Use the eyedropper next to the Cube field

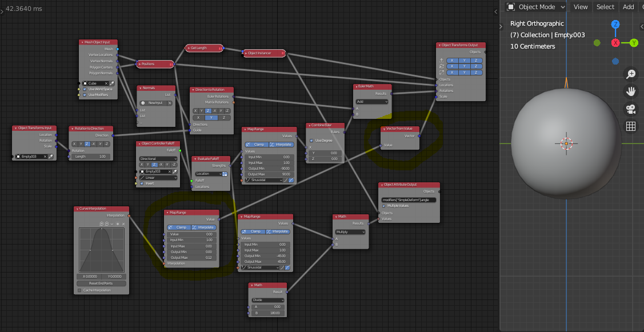(111, 83)
